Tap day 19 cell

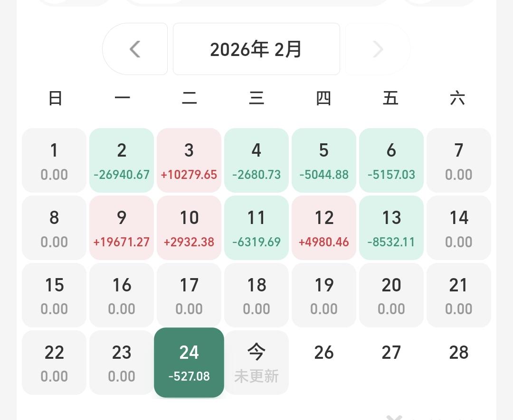coord(324,295)
